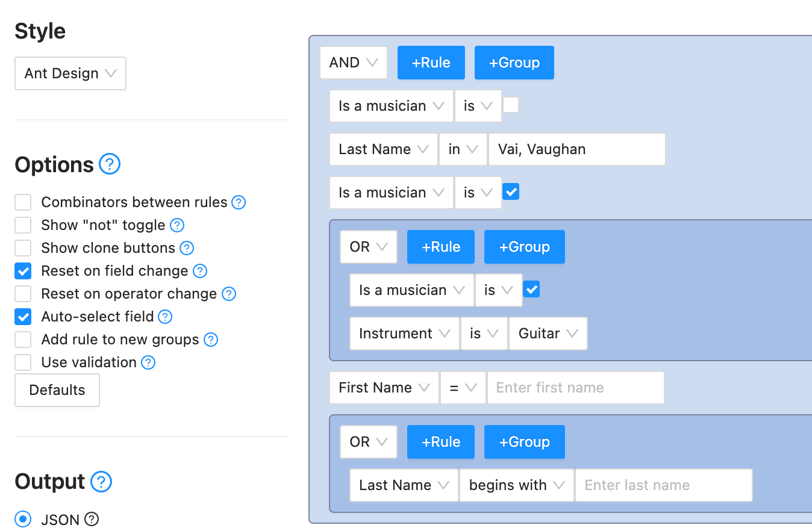The height and width of the screenshot is (531, 812).
Task: Open the Ant Design style dropdown
Action: (x=70, y=73)
